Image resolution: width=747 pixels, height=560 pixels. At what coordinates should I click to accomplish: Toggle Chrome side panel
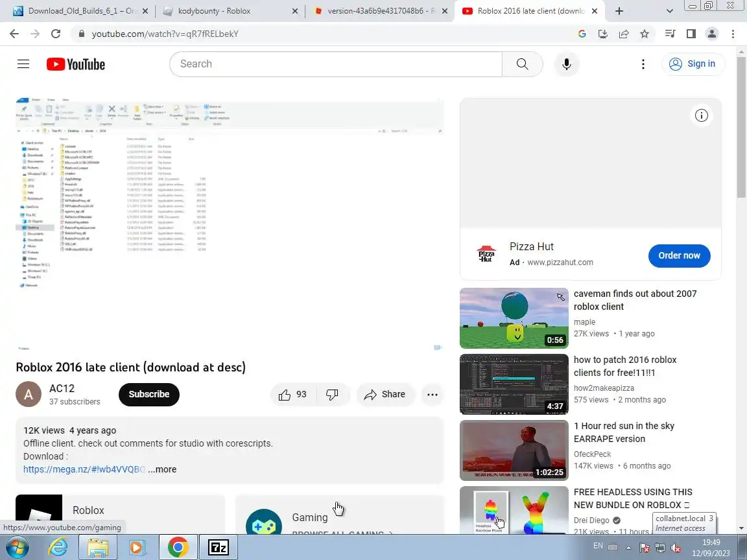click(691, 34)
